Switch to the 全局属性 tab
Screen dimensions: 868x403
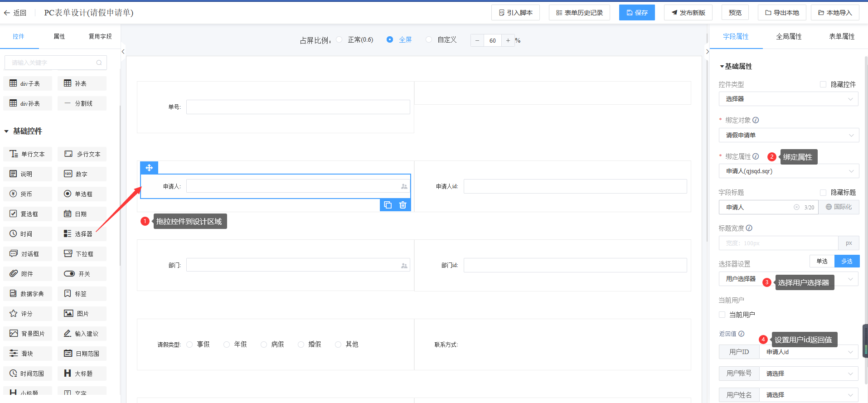click(x=789, y=36)
